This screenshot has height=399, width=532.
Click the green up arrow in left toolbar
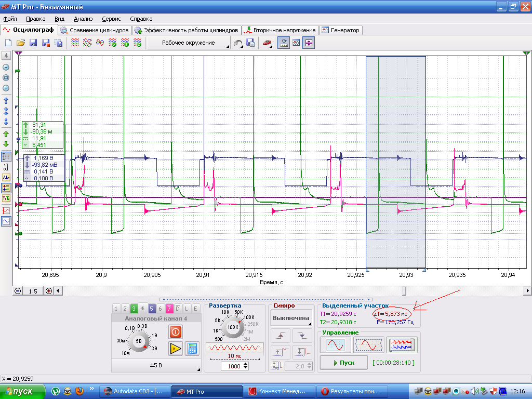pos(6,134)
